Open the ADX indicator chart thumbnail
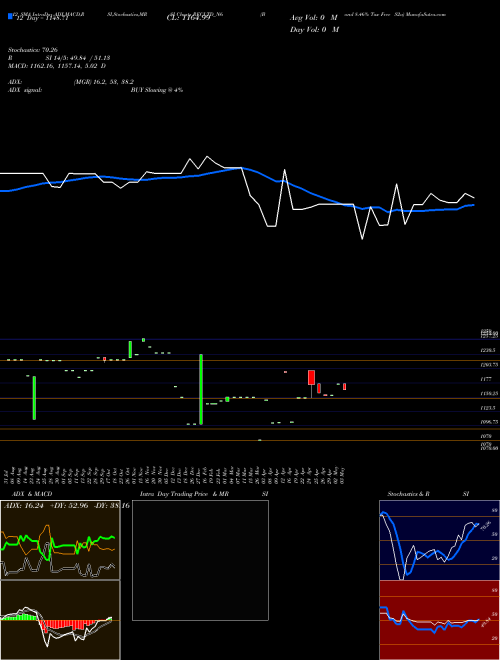The image size is (500, 660). click(x=60, y=540)
